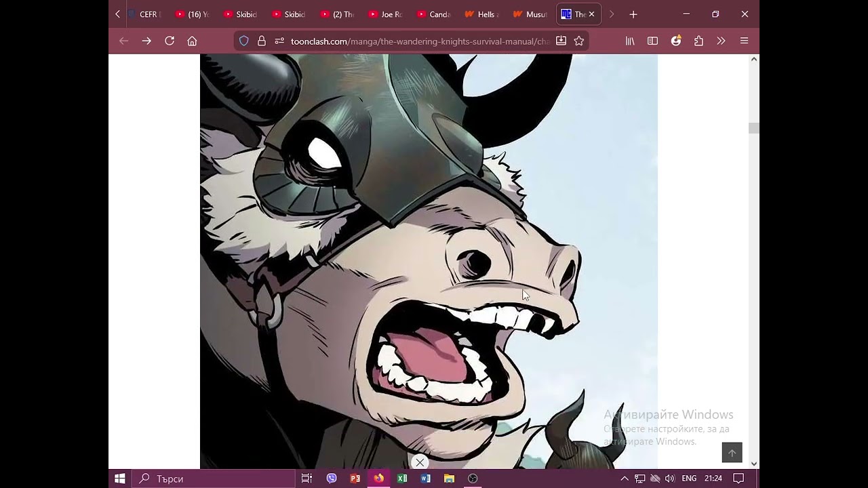Switch to the (16) YouTube tab
Screen dimensions: 868x488
tap(193, 14)
